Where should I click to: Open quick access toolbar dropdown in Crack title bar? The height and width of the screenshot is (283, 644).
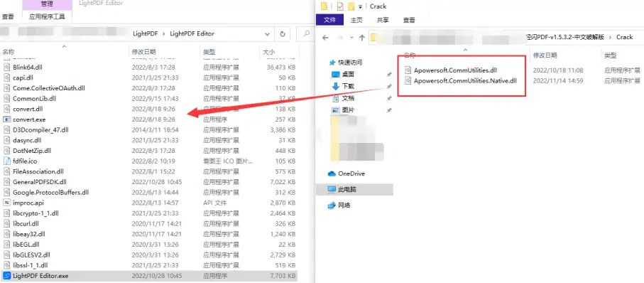pos(360,6)
